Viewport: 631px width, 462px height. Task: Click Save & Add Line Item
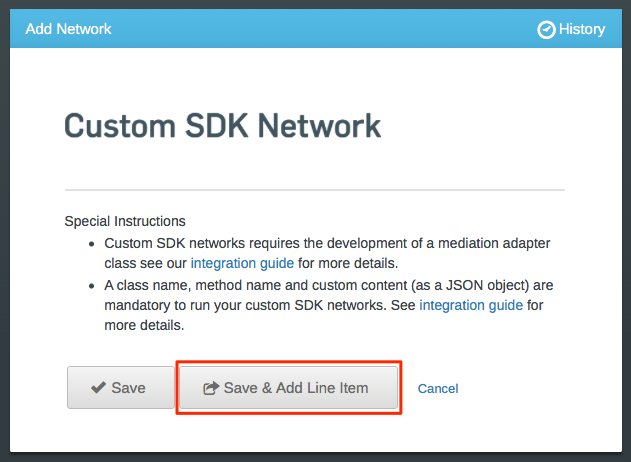click(289, 388)
